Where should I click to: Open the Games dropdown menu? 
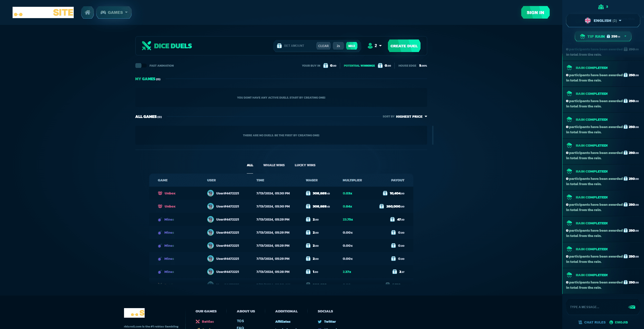click(114, 12)
